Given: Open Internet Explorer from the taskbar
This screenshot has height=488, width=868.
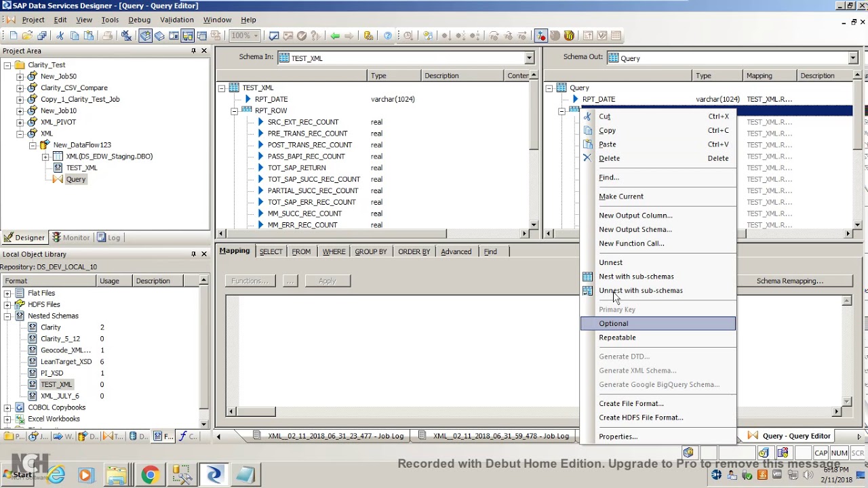Looking at the screenshot, I should [56, 474].
